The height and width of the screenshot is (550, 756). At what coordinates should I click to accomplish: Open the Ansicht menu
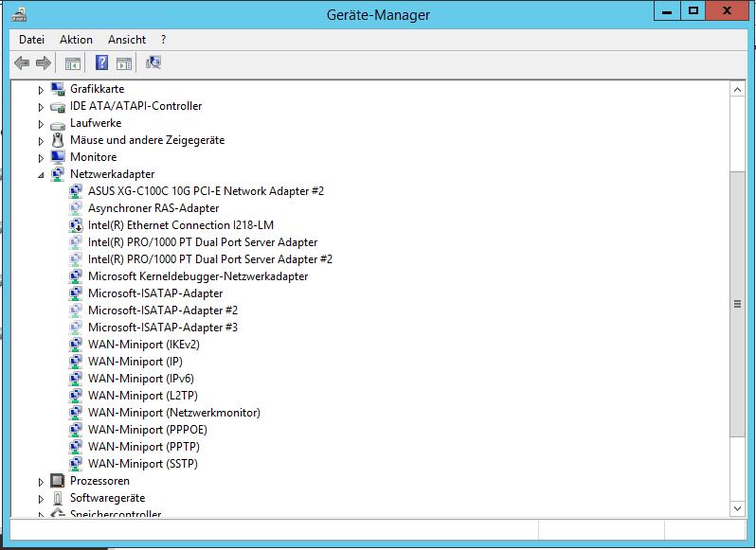click(x=127, y=40)
